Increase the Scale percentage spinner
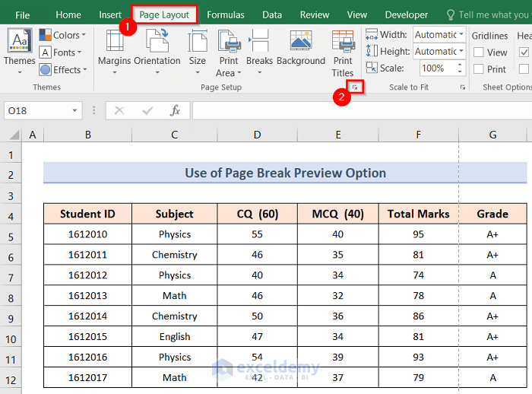Image resolution: width=532 pixels, height=394 pixels. [460, 64]
